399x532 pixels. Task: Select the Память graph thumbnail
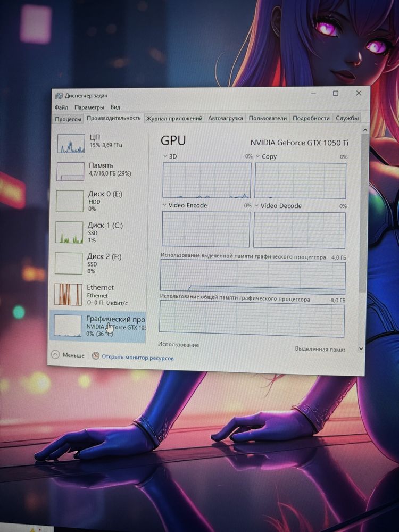pos(70,171)
